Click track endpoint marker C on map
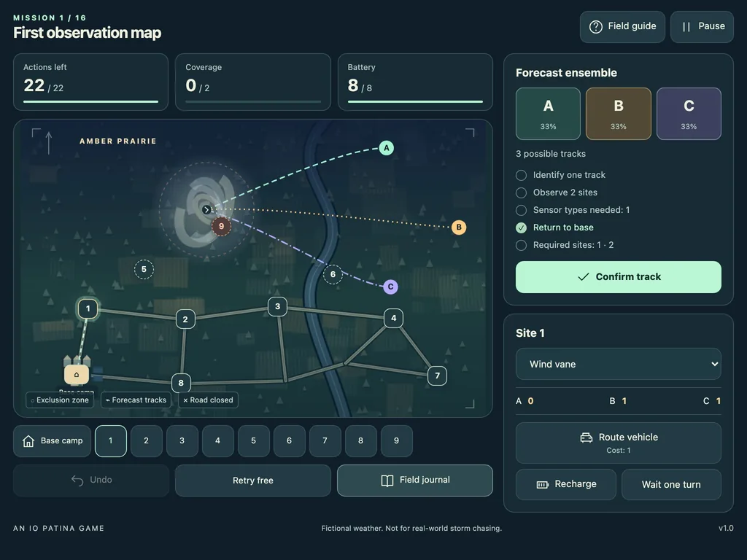The height and width of the screenshot is (560, 747). pyautogui.click(x=391, y=287)
